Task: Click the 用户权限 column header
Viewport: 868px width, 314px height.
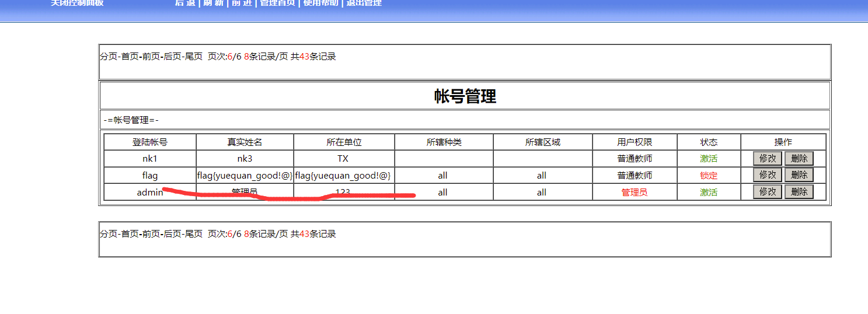Action: [x=635, y=142]
